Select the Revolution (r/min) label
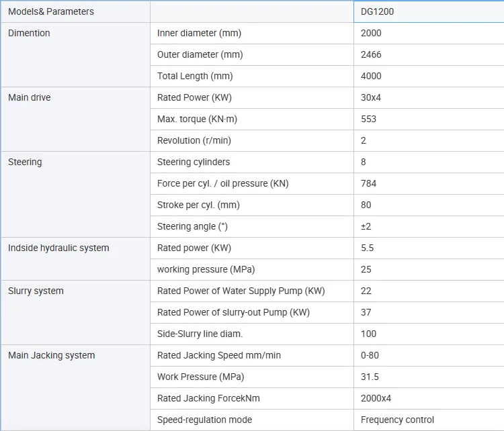Image resolution: width=504 pixels, height=431 pixels. [196, 140]
